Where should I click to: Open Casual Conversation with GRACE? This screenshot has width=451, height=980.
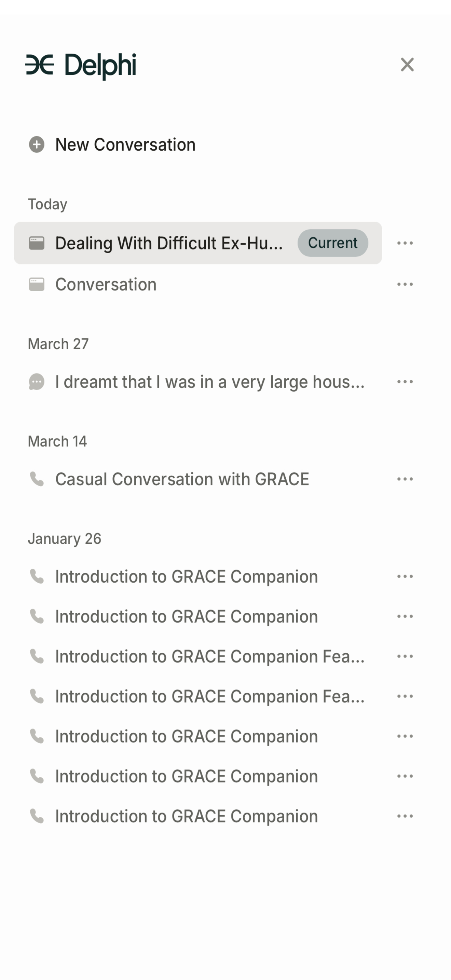click(x=182, y=479)
